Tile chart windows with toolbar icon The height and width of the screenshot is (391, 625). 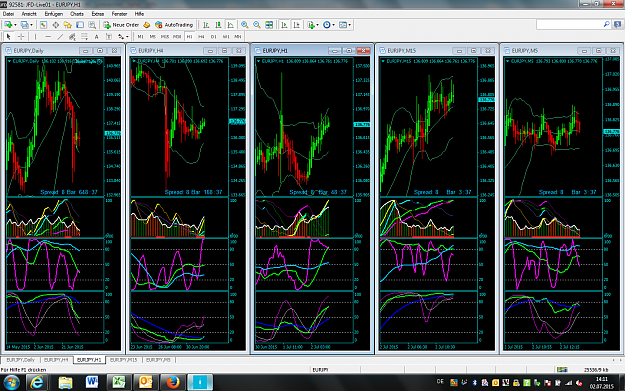[x=269, y=25]
